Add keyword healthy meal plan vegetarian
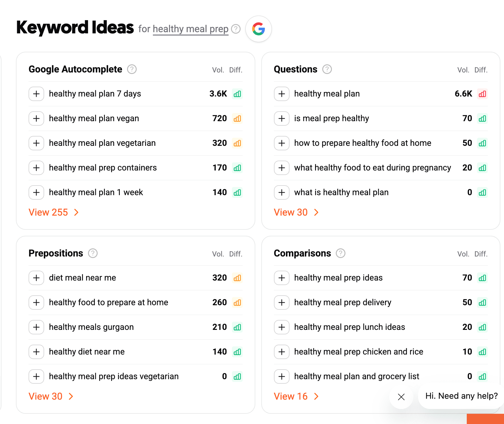504x424 pixels. (36, 143)
